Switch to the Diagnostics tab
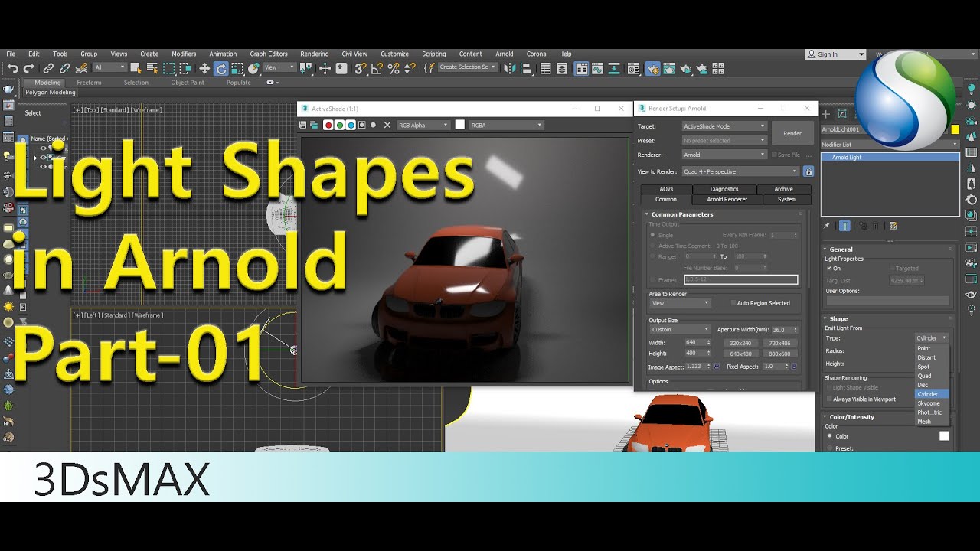 pos(724,189)
